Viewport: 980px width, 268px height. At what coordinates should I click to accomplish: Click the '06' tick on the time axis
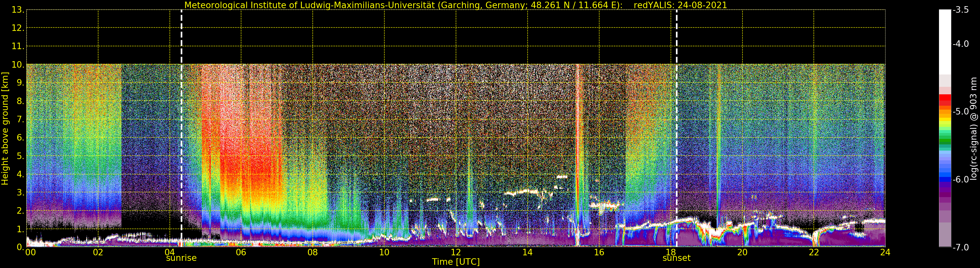(x=241, y=252)
